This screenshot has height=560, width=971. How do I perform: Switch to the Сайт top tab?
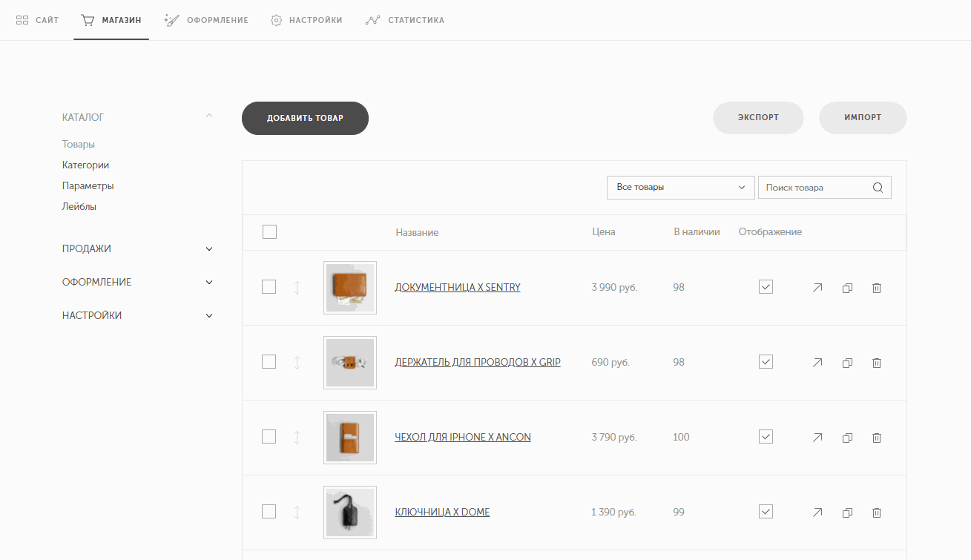point(37,20)
